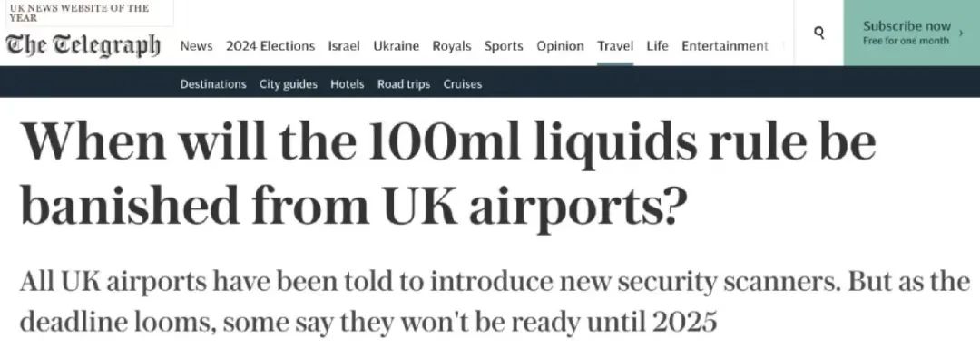Open the 2024 Elections section

click(270, 46)
